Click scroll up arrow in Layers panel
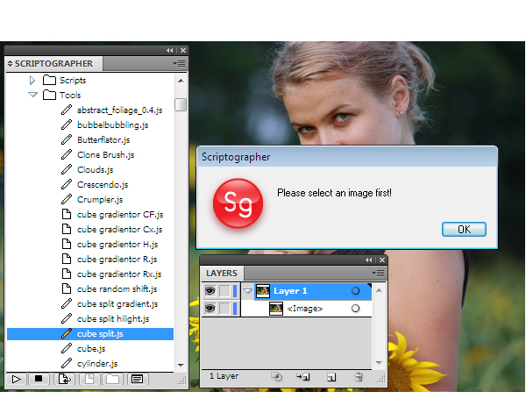 [x=379, y=290]
